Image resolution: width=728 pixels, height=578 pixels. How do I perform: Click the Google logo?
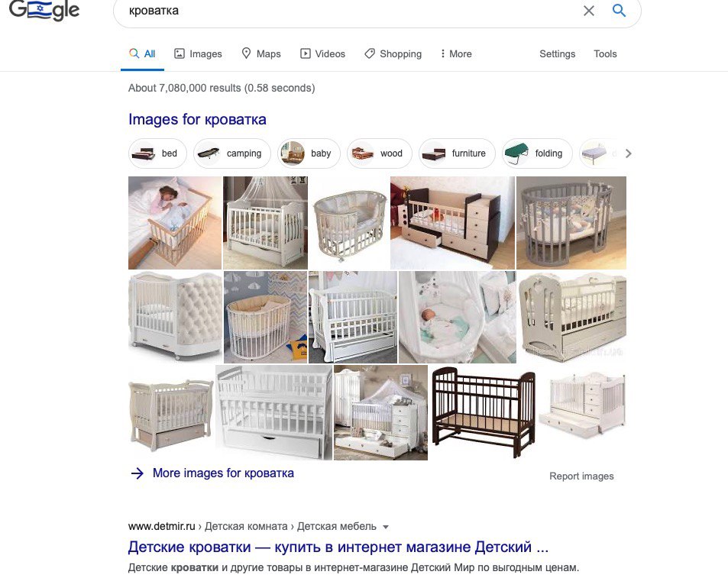44,10
